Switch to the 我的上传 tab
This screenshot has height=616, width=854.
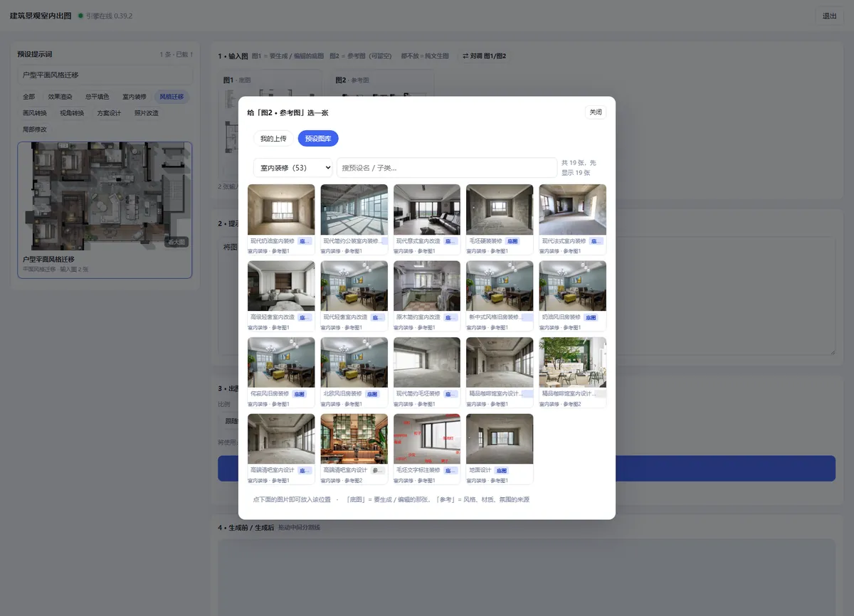pyautogui.click(x=273, y=139)
